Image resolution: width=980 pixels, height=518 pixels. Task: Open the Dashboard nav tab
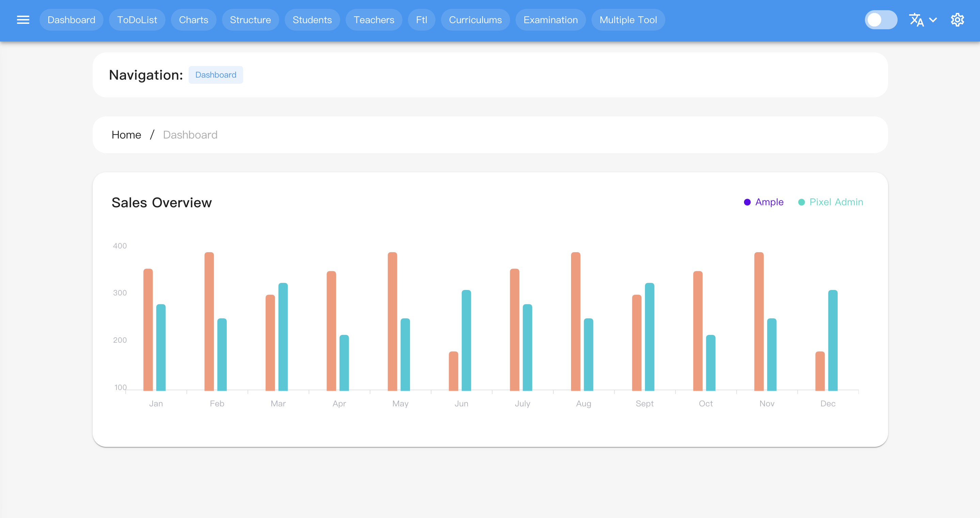[x=71, y=20]
